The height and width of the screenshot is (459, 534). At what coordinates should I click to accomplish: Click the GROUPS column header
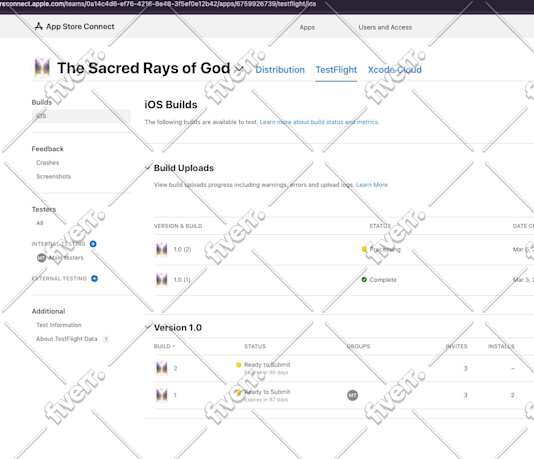(358, 346)
